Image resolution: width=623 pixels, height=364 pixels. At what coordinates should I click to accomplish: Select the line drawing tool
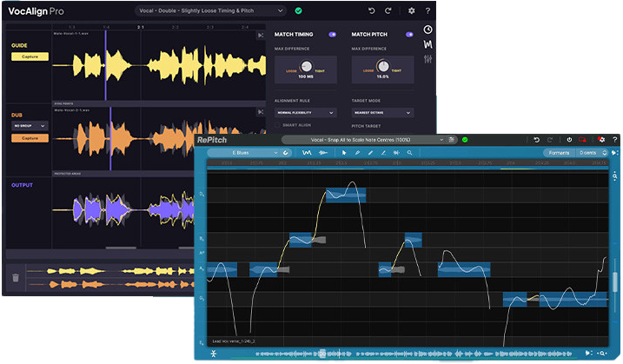383,153
